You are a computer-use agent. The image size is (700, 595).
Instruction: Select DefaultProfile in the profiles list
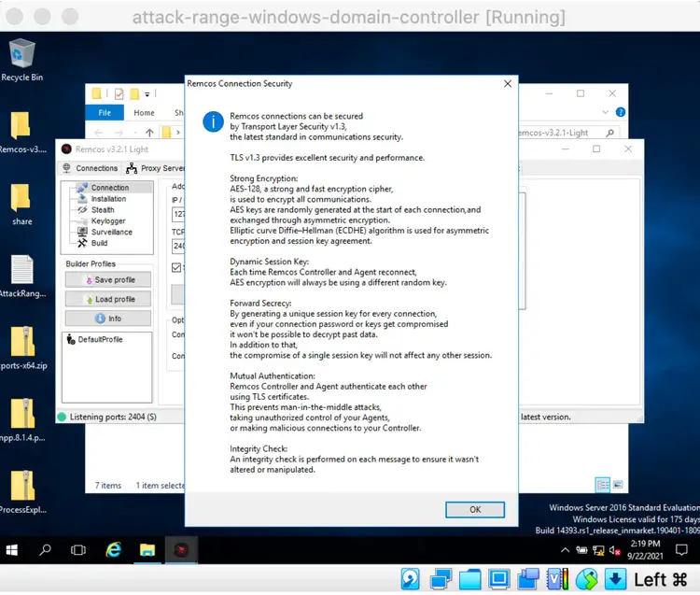click(x=99, y=340)
